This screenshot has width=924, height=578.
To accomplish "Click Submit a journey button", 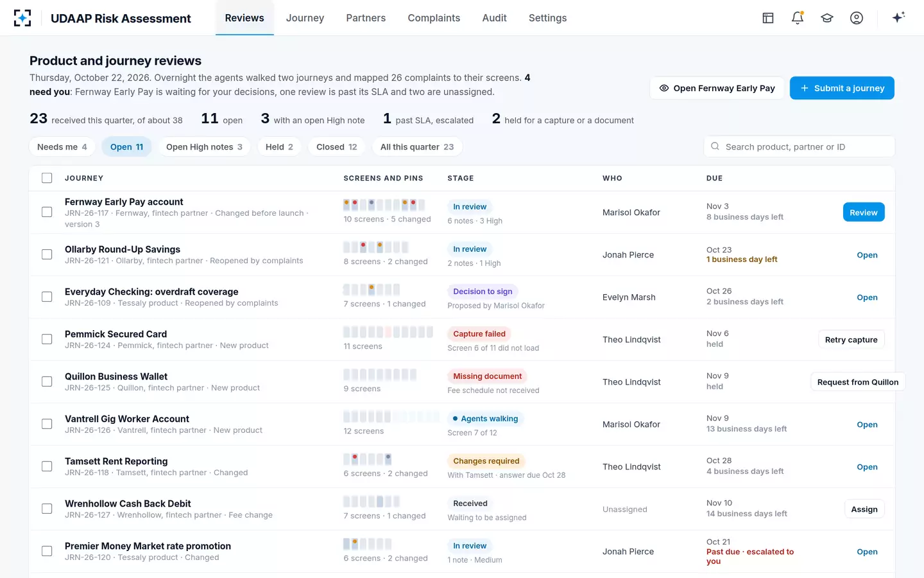I will 842,88.
